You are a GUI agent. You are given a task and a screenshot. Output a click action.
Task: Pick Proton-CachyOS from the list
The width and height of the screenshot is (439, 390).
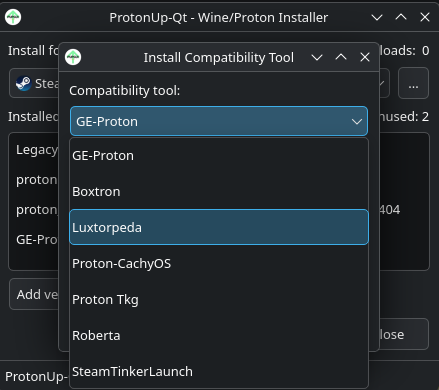click(219, 263)
